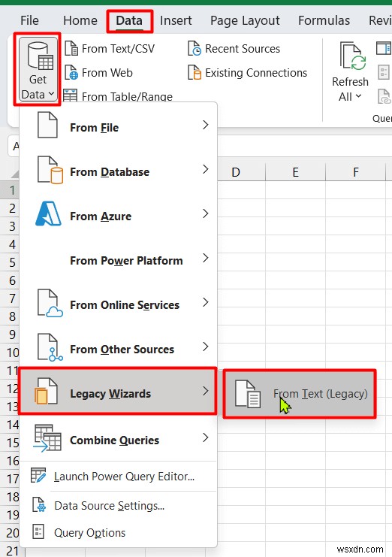Screen dimensions: 392x557
Task: Click the From Text/CSV icon
Action: 71,48
